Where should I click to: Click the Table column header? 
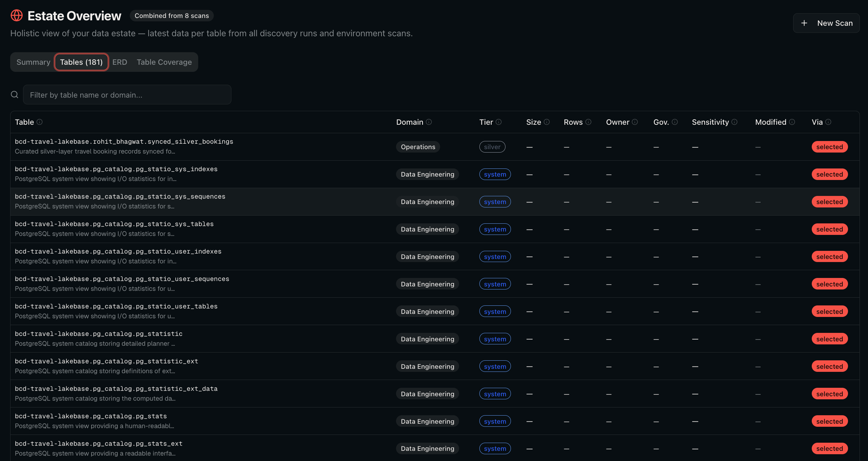point(24,122)
